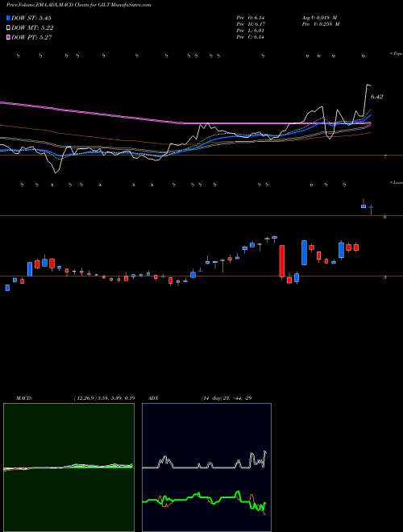Select the 'DOW PT: 5.27' legend text
403x532 pixels.
pos(31,37)
